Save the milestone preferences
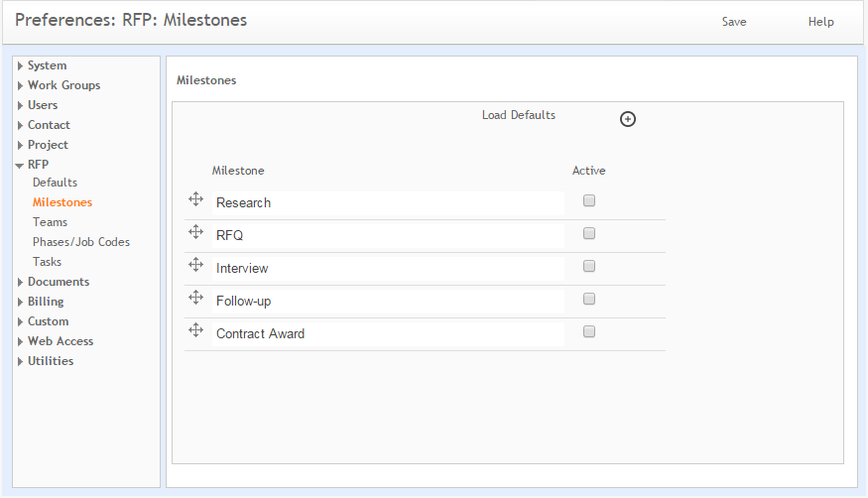The height and width of the screenshot is (498, 868). click(734, 22)
